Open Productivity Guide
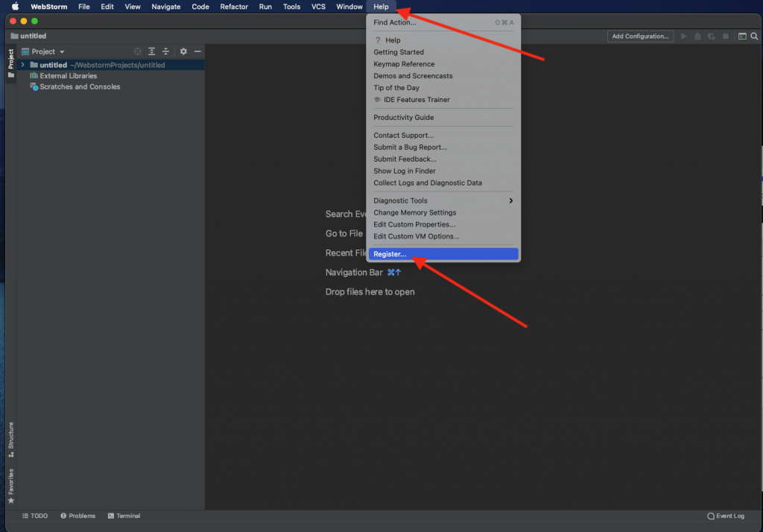Screen dimensions: 763x532 443,117
